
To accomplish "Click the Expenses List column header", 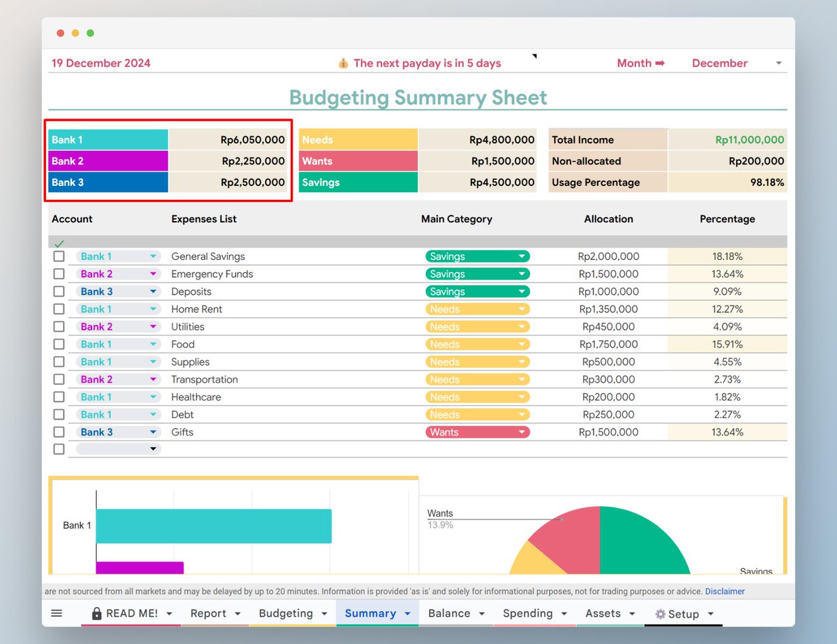I will point(204,219).
